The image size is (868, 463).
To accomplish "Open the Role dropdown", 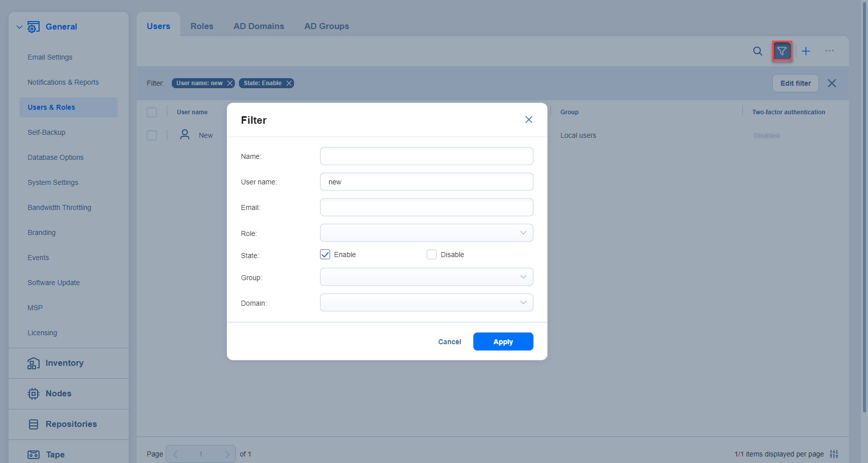I will tap(426, 233).
